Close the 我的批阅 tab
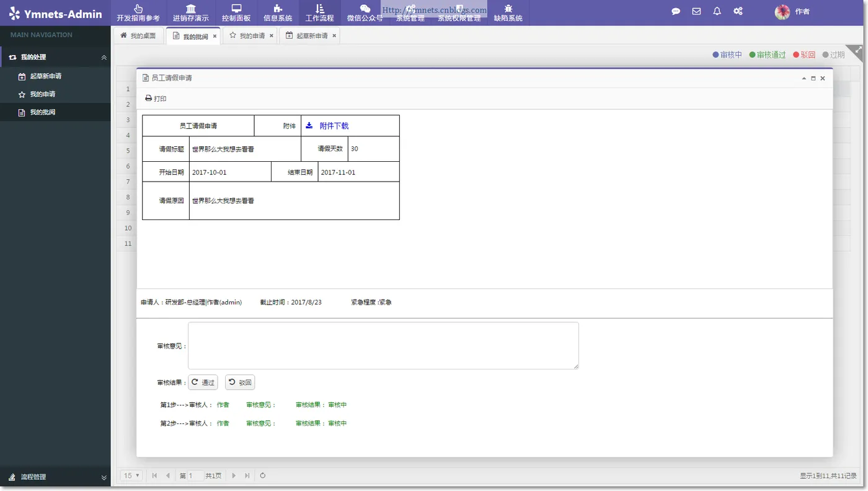Viewport: 868px width, 491px height. [215, 37]
